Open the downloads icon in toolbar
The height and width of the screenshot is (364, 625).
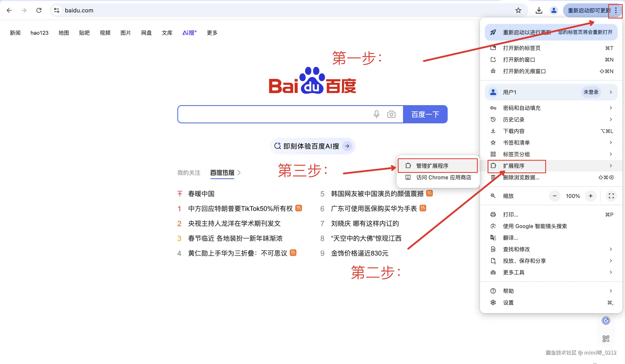coord(539,10)
